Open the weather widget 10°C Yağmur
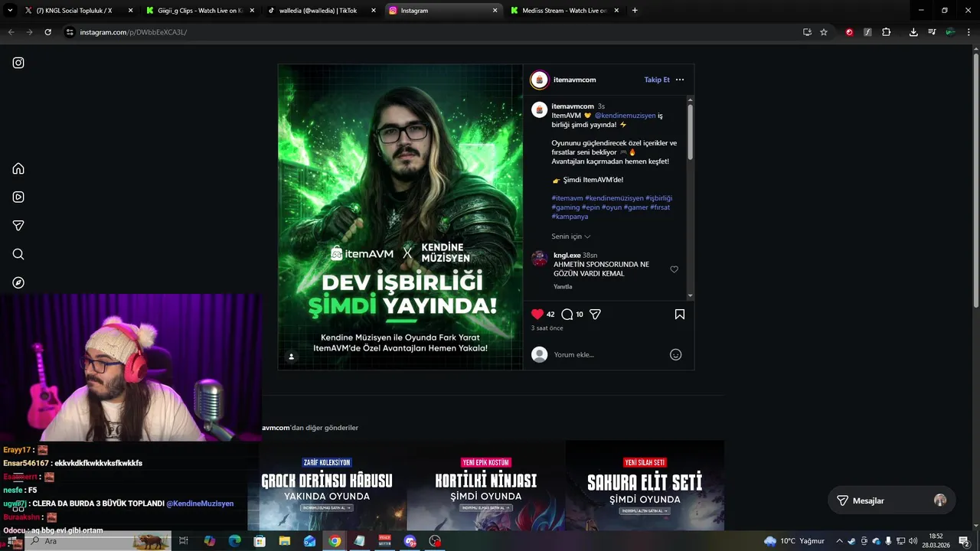Screen dimensions: 980x551 tap(794, 541)
